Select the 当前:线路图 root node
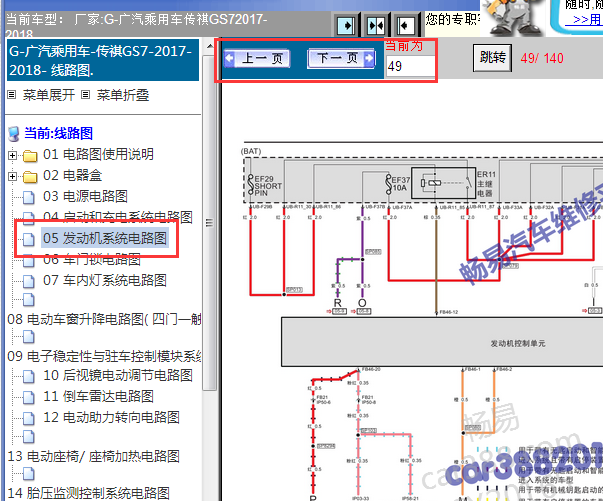The height and width of the screenshot is (501, 603). 58,133
